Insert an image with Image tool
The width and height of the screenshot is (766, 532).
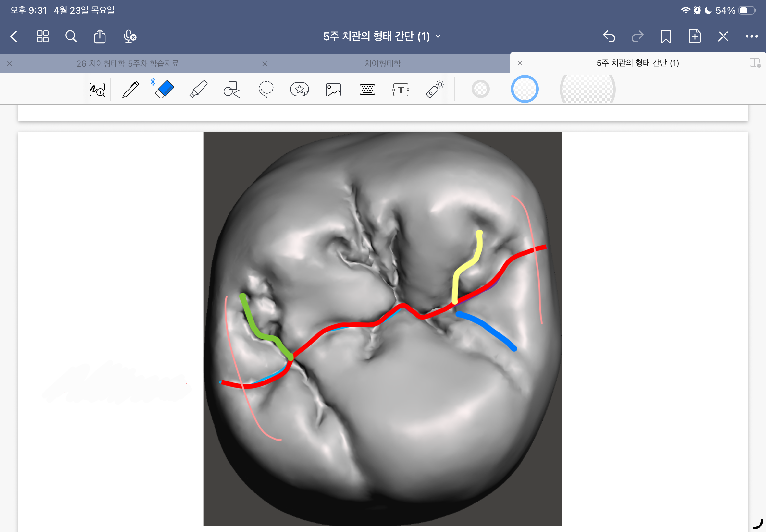click(333, 90)
